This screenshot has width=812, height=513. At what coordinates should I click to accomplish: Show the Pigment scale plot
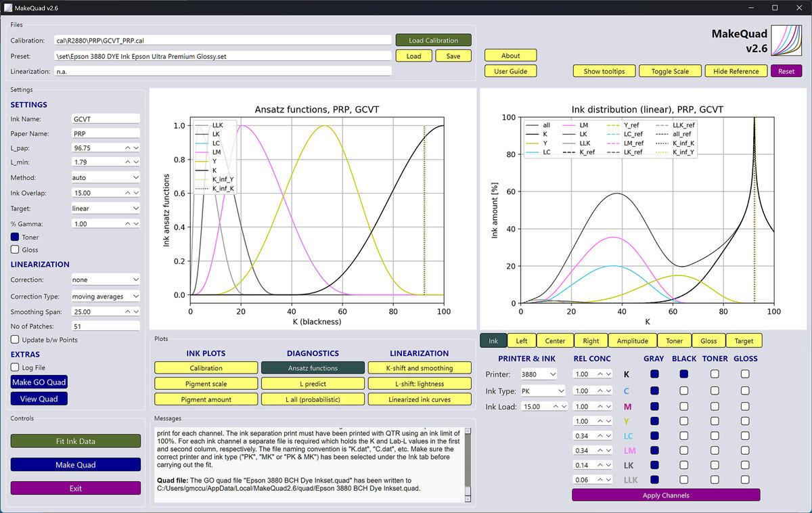[x=206, y=384]
